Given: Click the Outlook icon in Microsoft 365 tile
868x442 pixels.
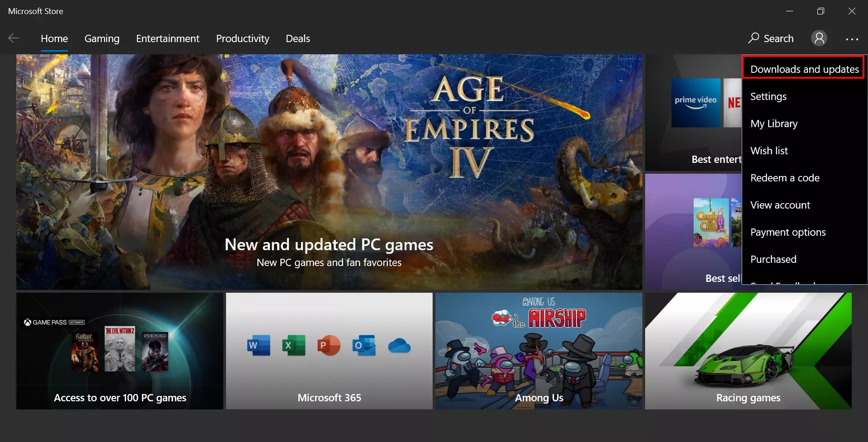Looking at the screenshot, I should coord(364,346).
